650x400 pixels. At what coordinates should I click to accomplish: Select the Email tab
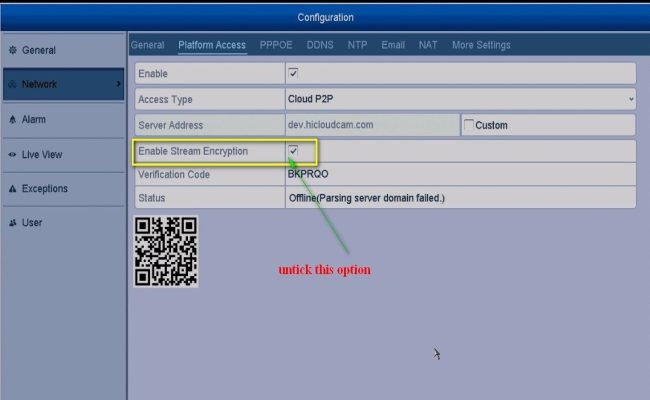(393, 45)
